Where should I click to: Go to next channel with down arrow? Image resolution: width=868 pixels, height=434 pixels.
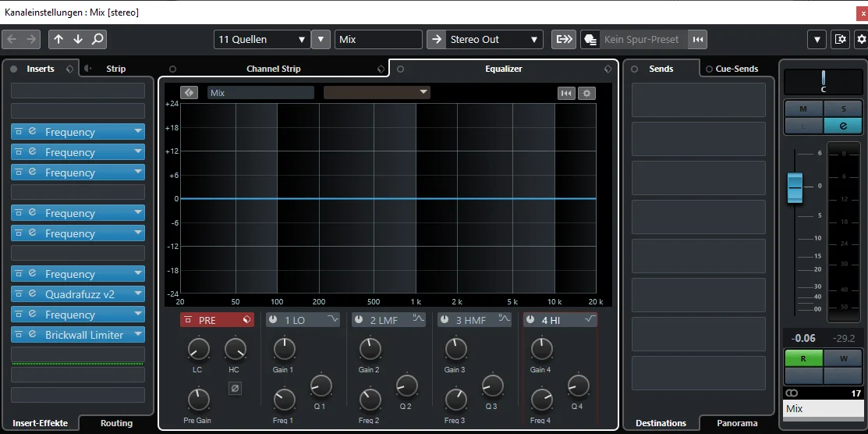tap(78, 39)
